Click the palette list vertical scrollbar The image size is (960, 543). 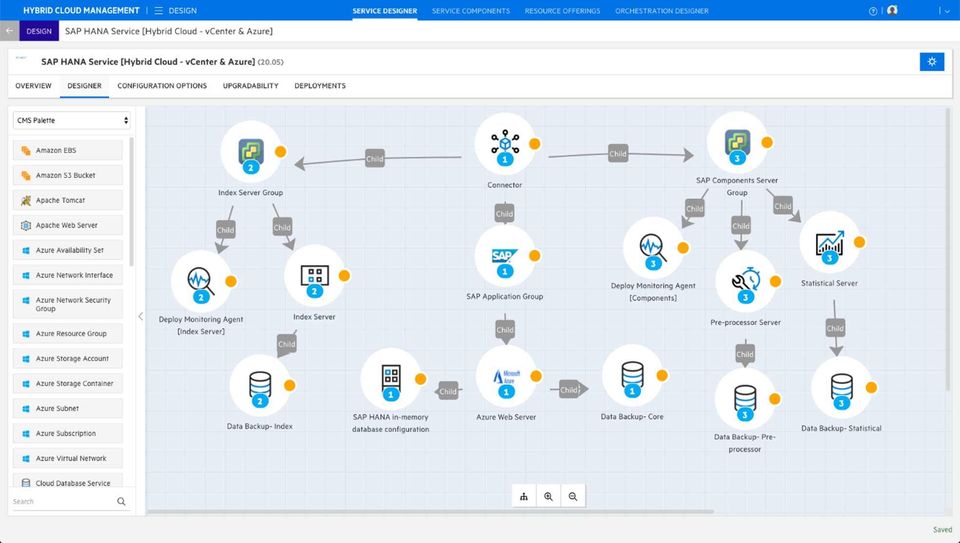point(132,202)
